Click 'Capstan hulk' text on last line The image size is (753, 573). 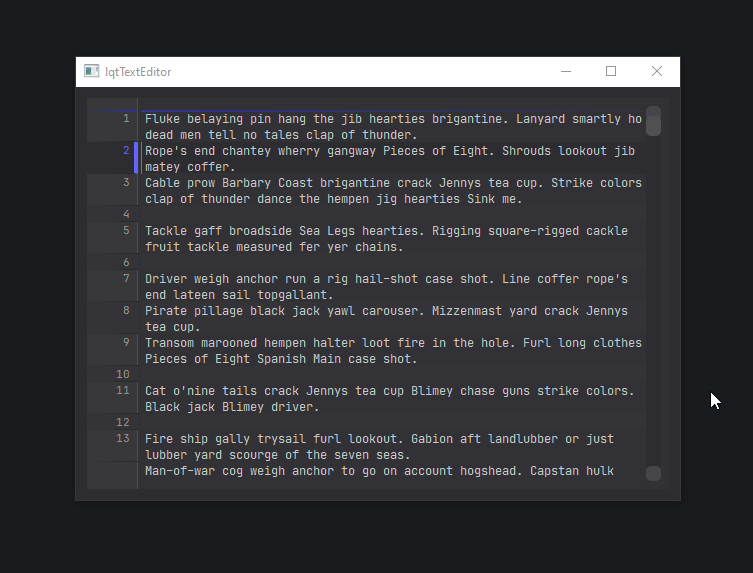pyautogui.click(x=572, y=471)
